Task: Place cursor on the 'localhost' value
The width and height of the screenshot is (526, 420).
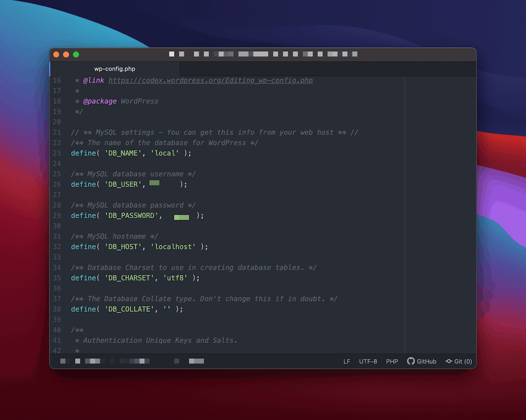Action: 173,247
